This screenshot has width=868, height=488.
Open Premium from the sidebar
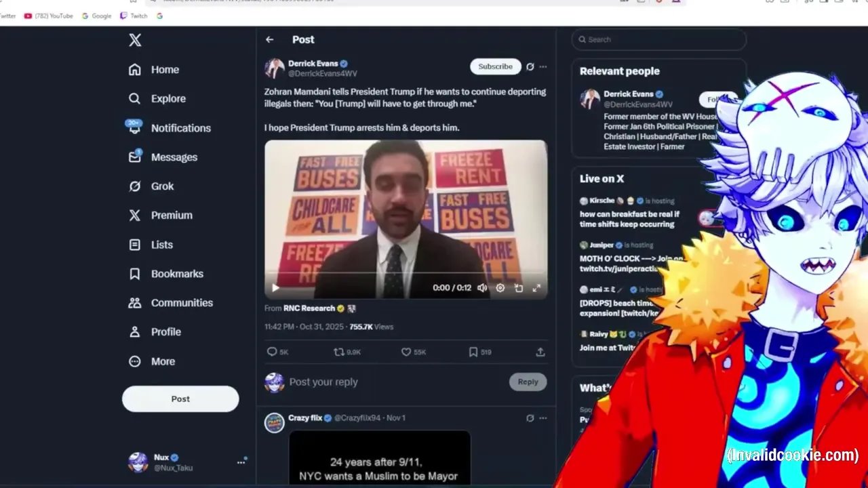161,216
